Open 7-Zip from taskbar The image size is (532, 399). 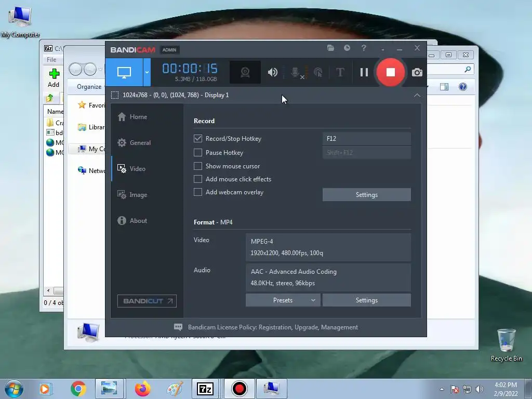point(205,389)
